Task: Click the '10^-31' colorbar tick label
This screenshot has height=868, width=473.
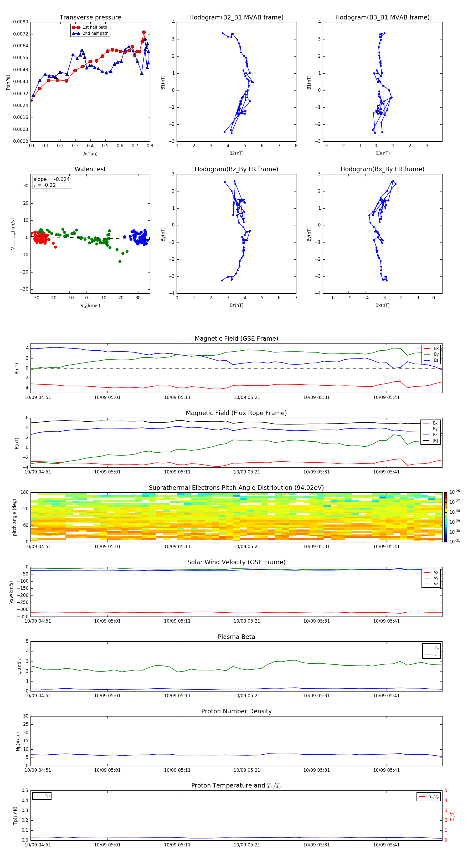Action: pyautogui.click(x=455, y=542)
